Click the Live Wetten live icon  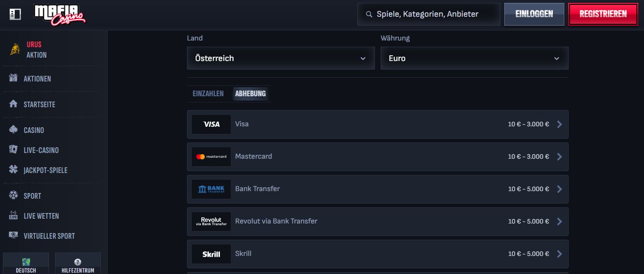coord(13,215)
